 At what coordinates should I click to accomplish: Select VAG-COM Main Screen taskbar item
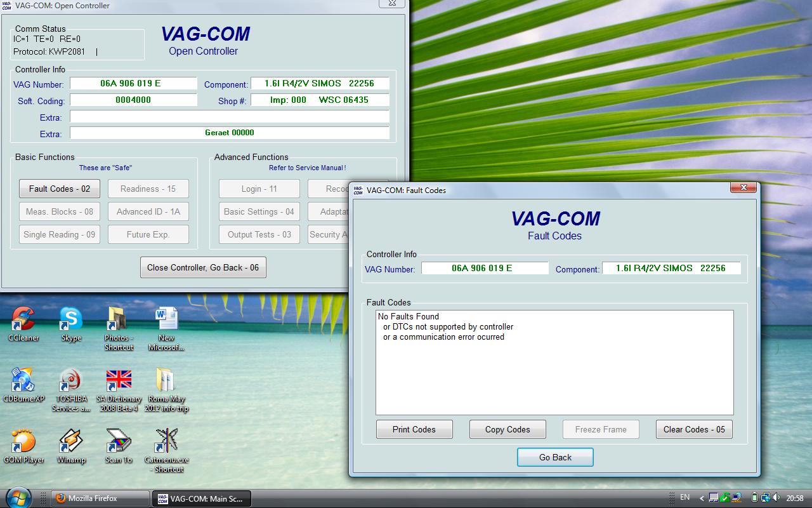[201, 498]
